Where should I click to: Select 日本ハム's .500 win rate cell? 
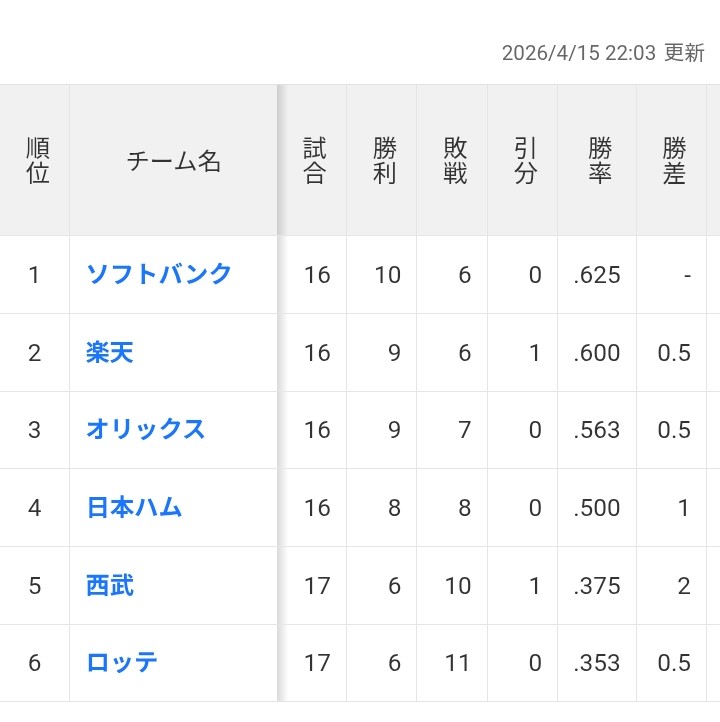coord(597,508)
